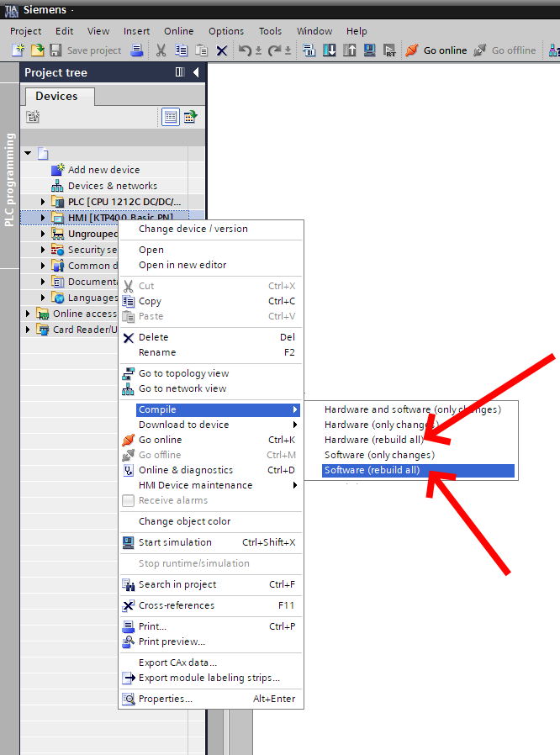Toggle the details view icon in Project tree
The width and height of the screenshot is (560, 755).
coord(171,117)
